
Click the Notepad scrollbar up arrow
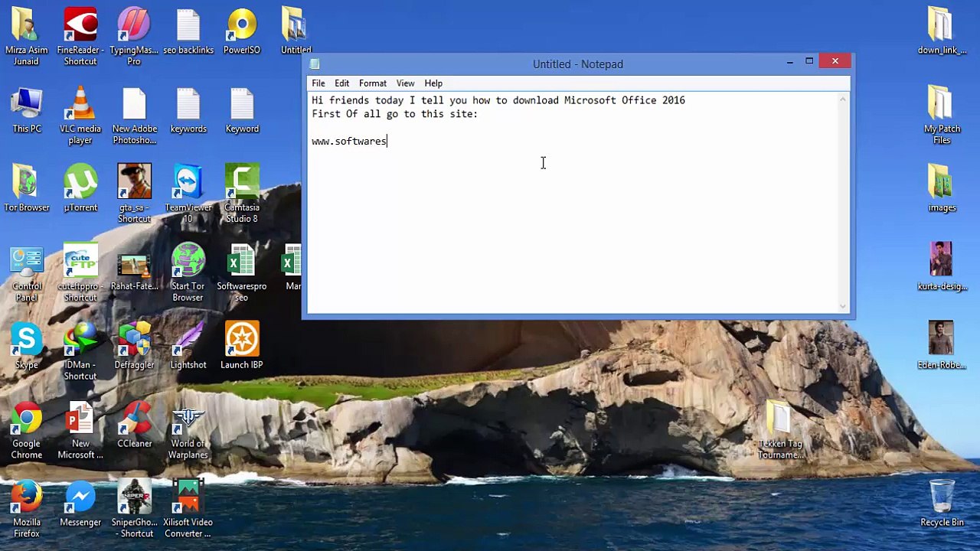pyautogui.click(x=843, y=99)
